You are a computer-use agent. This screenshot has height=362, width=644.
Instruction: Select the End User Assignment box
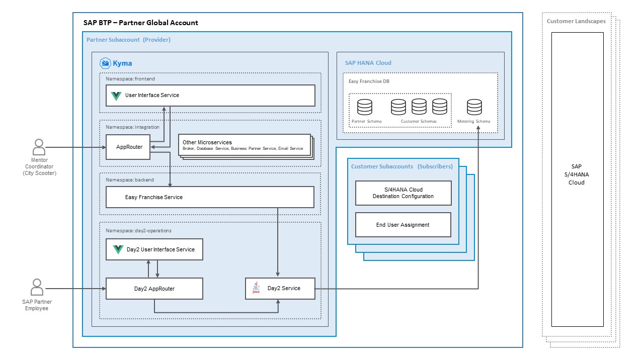pos(403,225)
